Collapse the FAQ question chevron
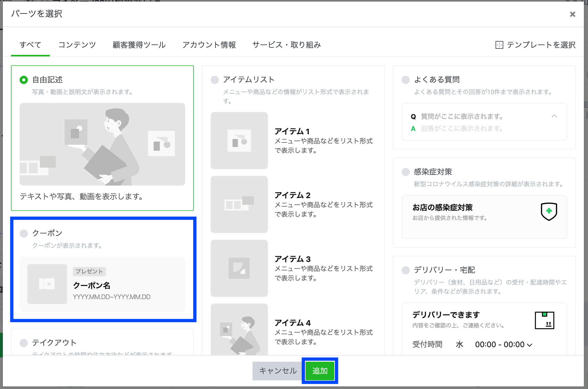 (554, 116)
